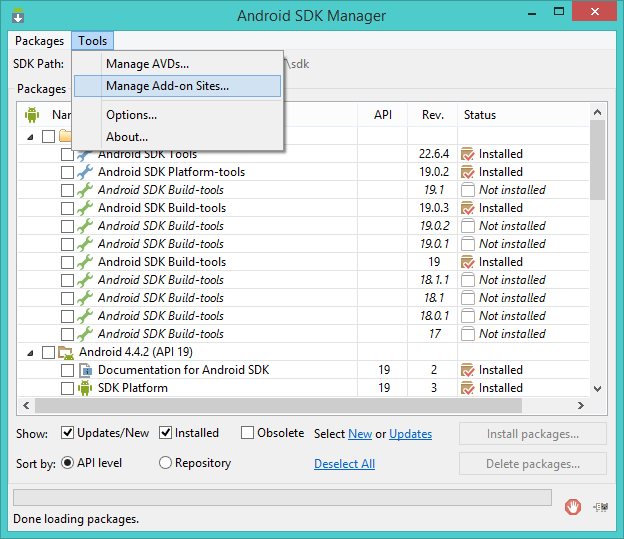624x539 pixels.
Task: Choose Options... menu item
Action: pyautogui.click(x=177, y=115)
